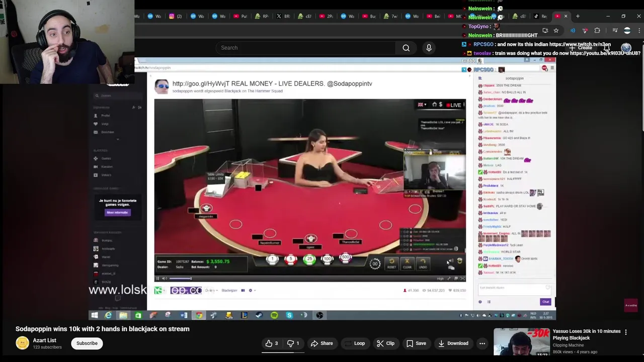Open Twitch chat settings gear icon

[x=480, y=302]
